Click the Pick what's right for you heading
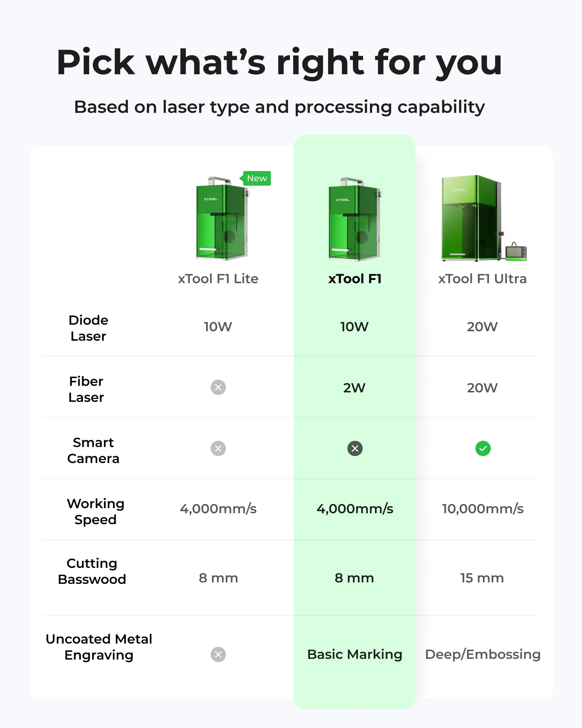Screen dimensions: 582x728 coord(279,63)
